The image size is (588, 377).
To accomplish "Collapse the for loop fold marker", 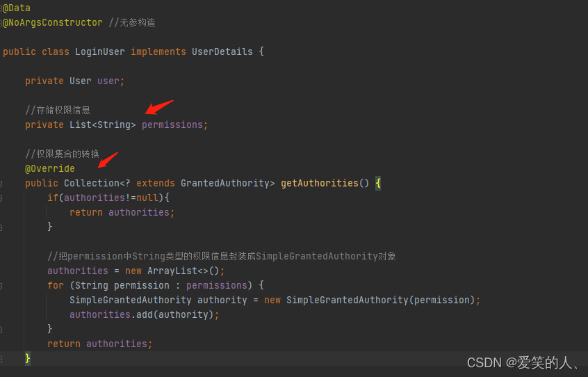I will tap(2, 286).
